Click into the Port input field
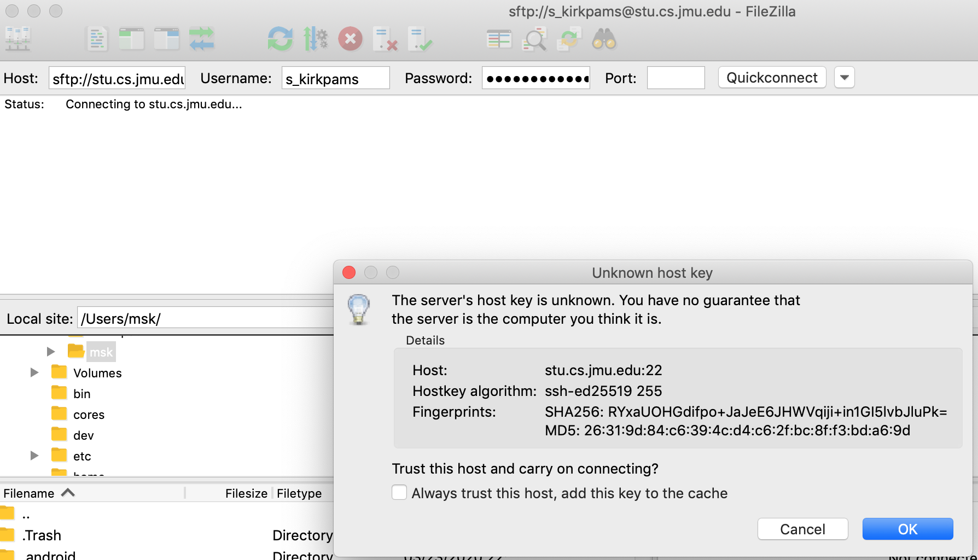Image resolution: width=978 pixels, height=560 pixels. (x=676, y=78)
